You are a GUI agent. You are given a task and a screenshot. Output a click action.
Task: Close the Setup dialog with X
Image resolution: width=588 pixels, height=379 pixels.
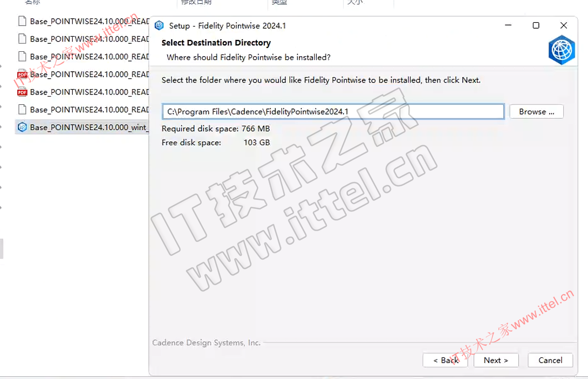[x=563, y=25]
